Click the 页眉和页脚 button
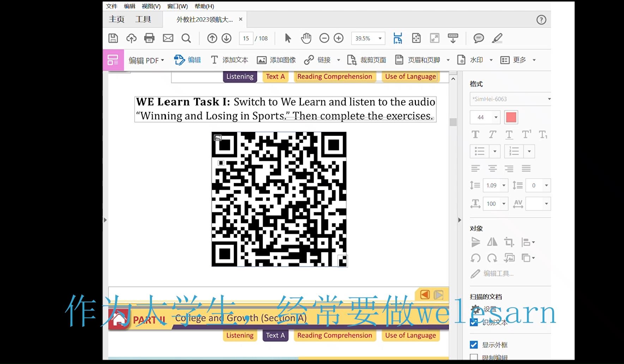 point(418,60)
